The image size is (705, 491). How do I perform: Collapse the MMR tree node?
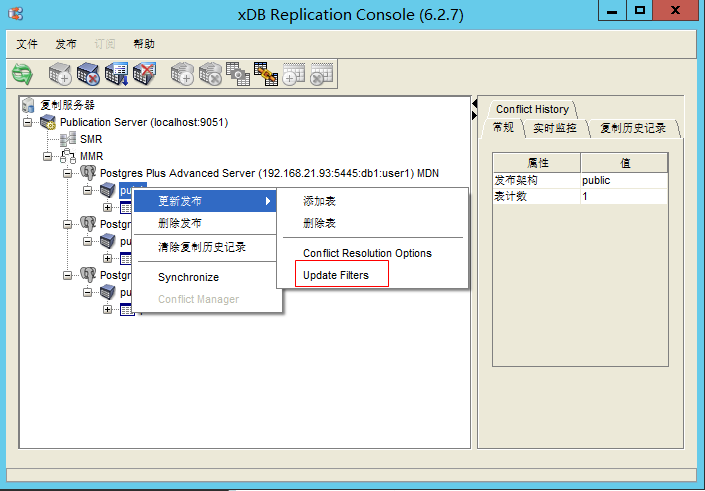click(x=47, y=156)
